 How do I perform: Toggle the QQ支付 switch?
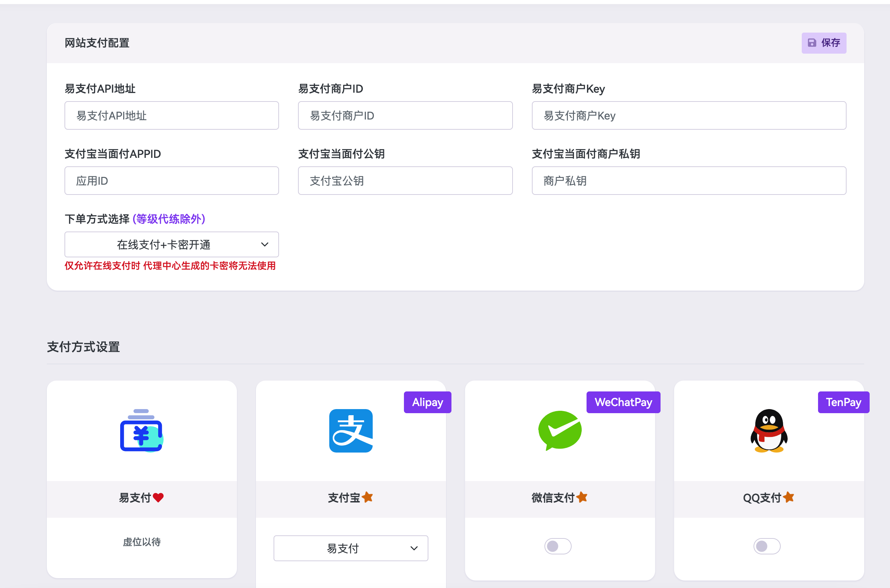[767, 546]
